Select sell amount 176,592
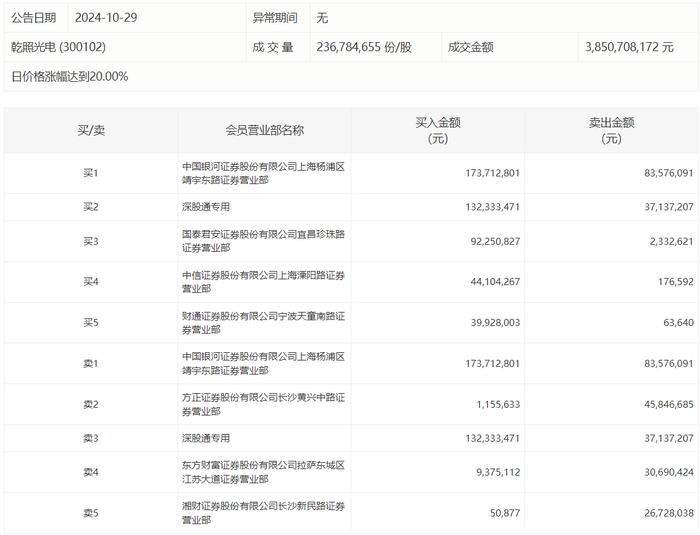This screenshot has width=700, height=535. [676, 282]
